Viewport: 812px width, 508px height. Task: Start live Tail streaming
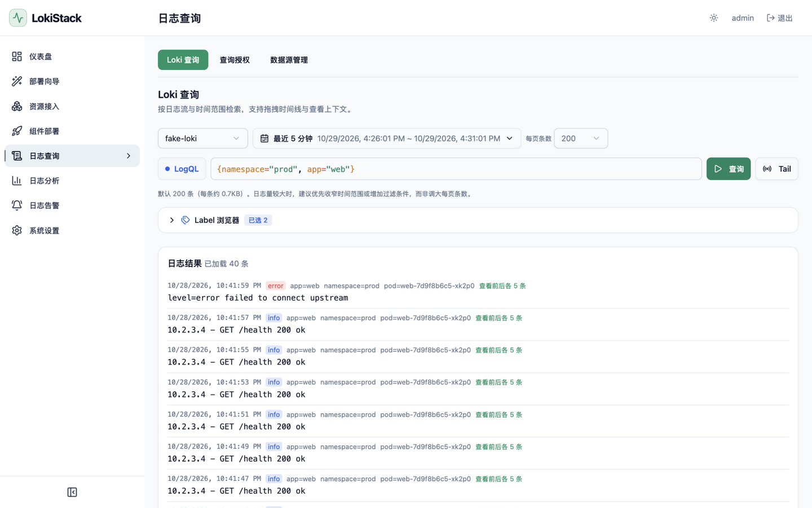[777, 169]
